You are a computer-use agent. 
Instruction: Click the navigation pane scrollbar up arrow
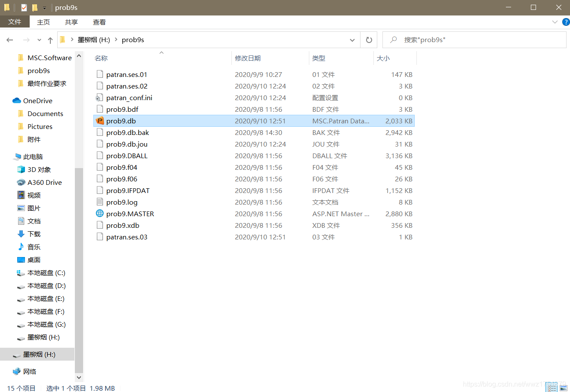click(79, 56)
